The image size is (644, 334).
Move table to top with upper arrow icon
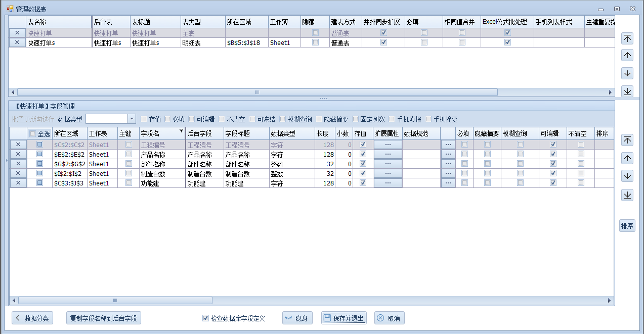click(627, 38)
